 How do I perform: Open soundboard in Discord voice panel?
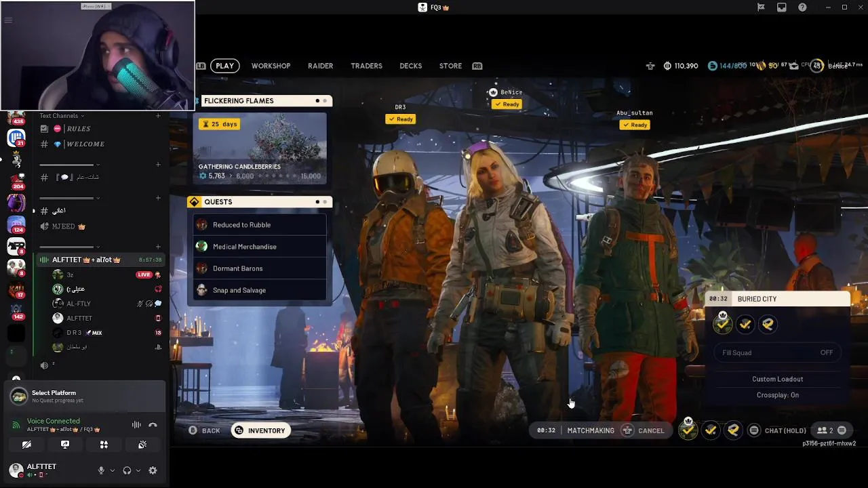(x=142, y=445)
